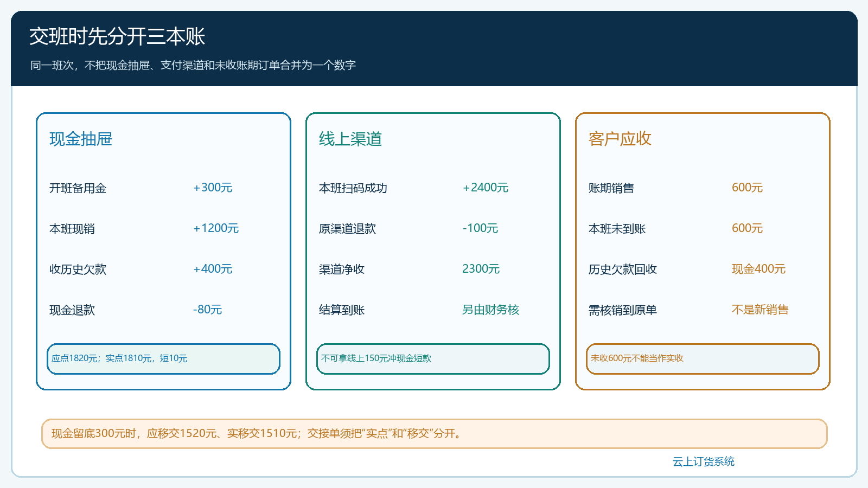Click the 应点1820元 cash summary box
The width and height of the screenshot is (868, 488).
pyautogui.click(x=163, y=359)
